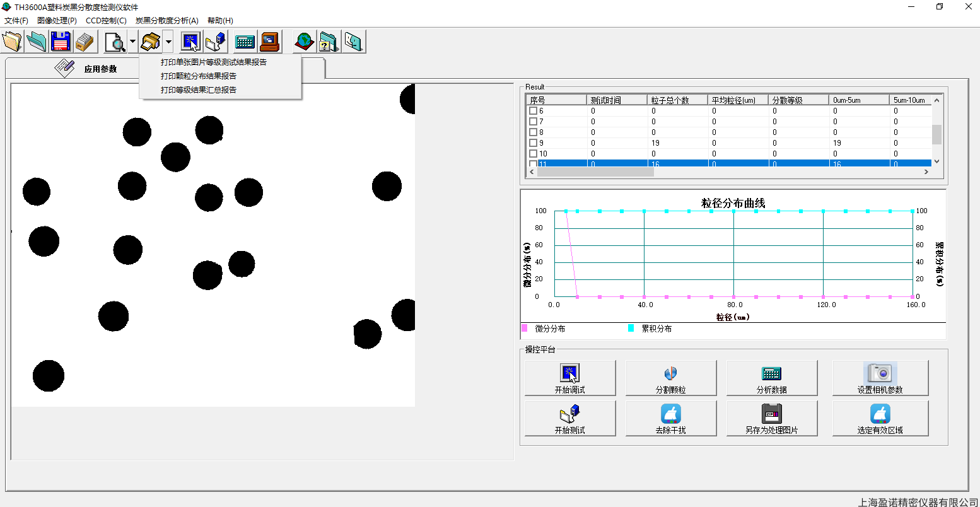Check the checkbox for row 9
Screen dimensions: 980x507
click(x=533, y=143)
